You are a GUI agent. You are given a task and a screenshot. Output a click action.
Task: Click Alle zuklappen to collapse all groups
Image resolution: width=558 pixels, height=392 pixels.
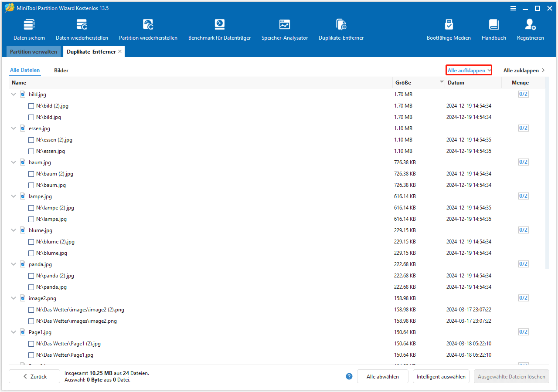[x=521, y=70]
